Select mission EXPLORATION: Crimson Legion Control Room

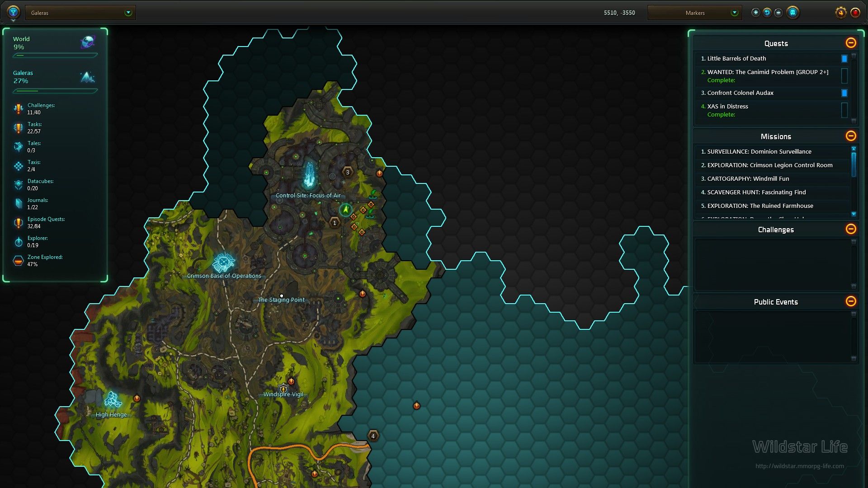[773, 165]
